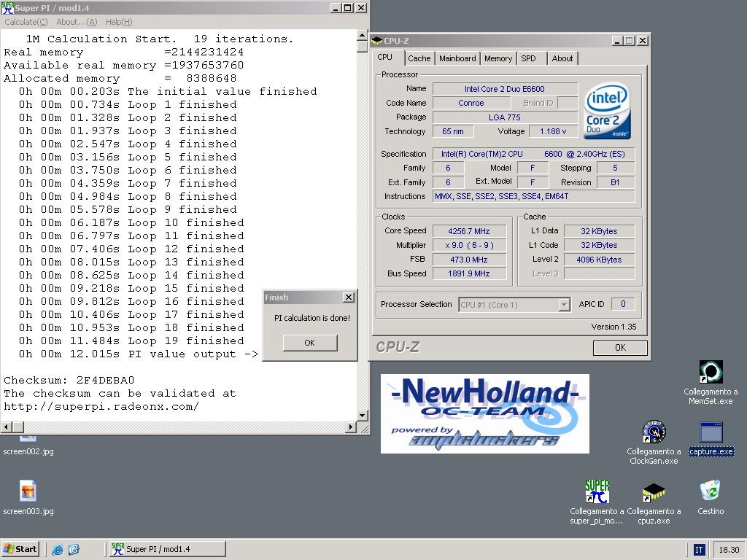This screenshot has height=560, width=747.
Task: Click the PI value output line
Action: click(x=139, y=354)
